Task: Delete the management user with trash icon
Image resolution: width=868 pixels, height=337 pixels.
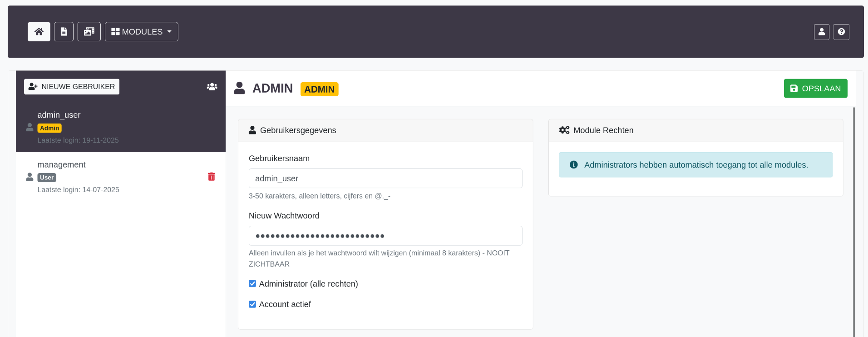Action: coord(212,177)
